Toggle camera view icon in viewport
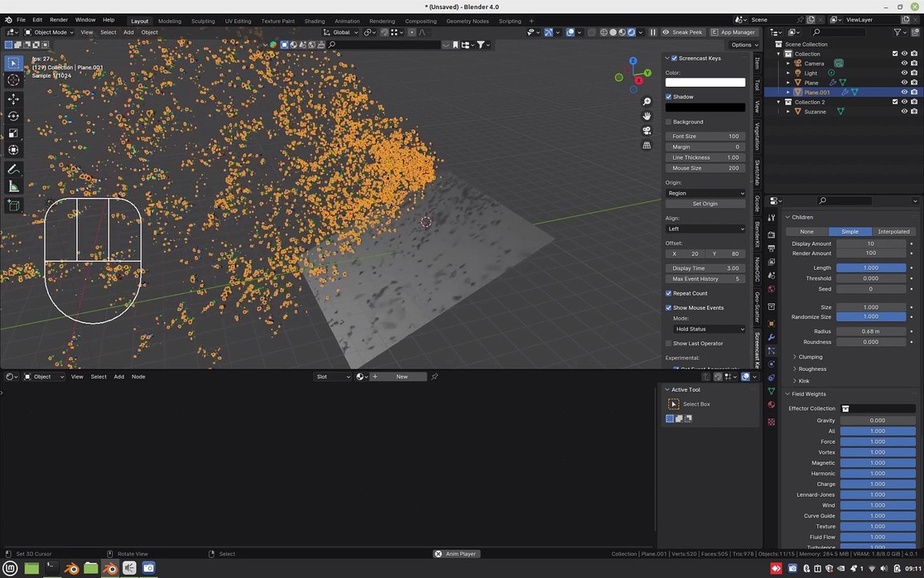Image resolution: width=924 pixels, height=578 pixels. [x=646, y=130]
